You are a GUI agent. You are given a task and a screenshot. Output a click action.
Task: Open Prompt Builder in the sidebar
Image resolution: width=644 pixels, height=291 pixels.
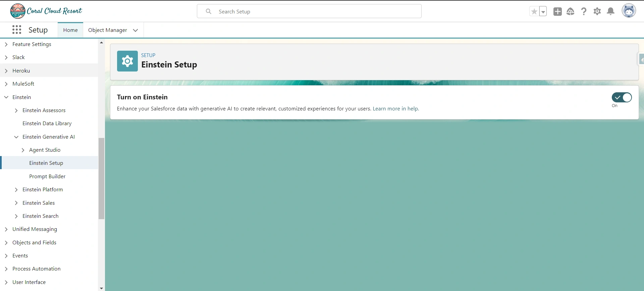click(47, 177)
